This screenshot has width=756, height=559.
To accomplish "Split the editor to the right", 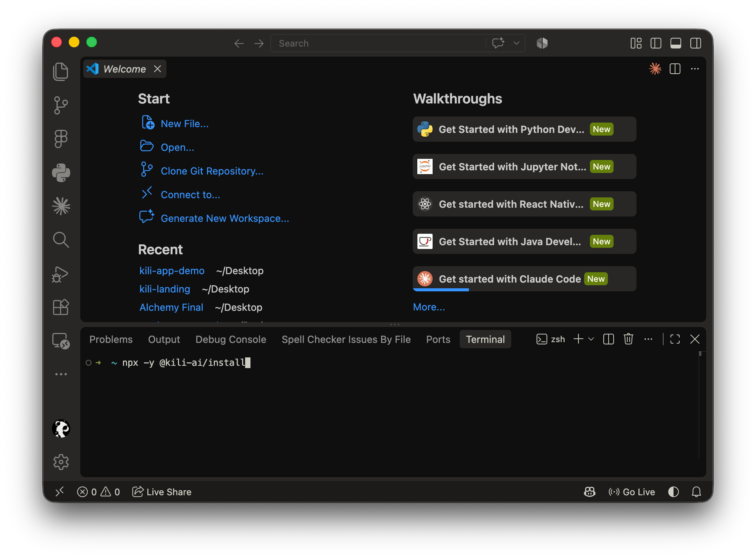I will [675, 69].
